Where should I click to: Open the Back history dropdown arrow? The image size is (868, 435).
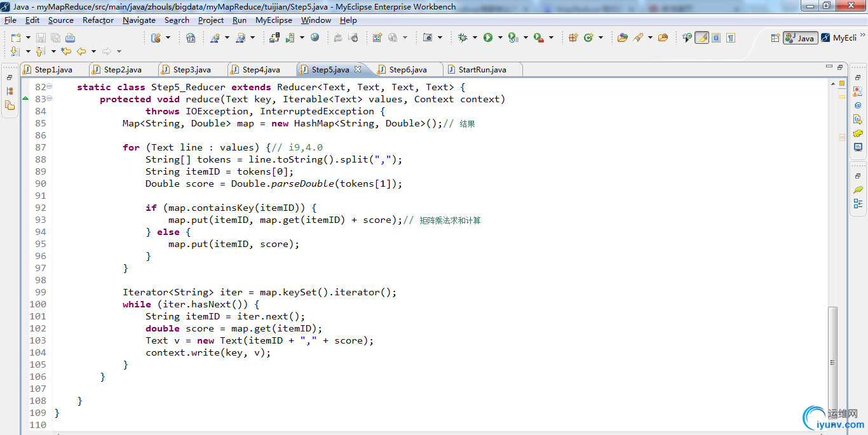(93, 51)
